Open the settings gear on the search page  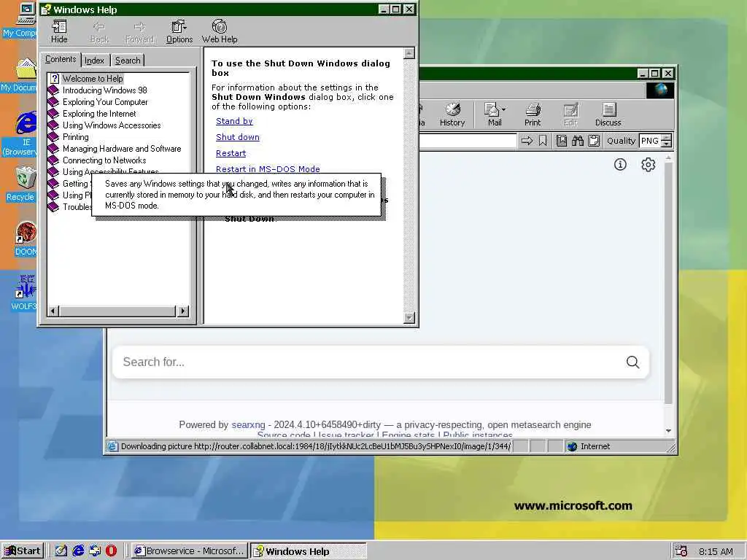pos(648,165)
